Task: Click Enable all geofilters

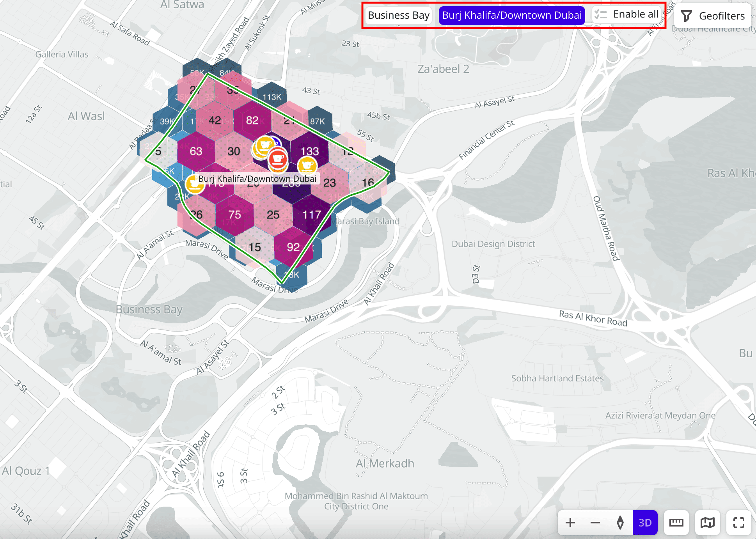Action: (627, 14)
